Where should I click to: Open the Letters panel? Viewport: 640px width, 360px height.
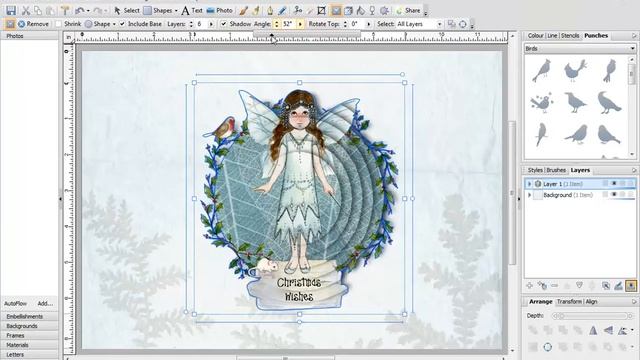tap(29, 355)
